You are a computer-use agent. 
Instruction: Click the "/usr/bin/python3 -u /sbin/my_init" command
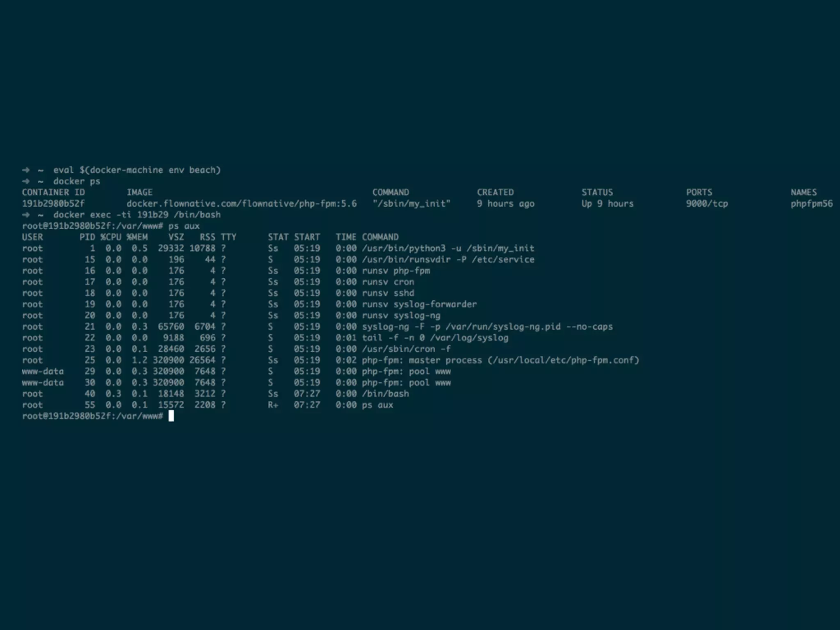pos(447,248)
